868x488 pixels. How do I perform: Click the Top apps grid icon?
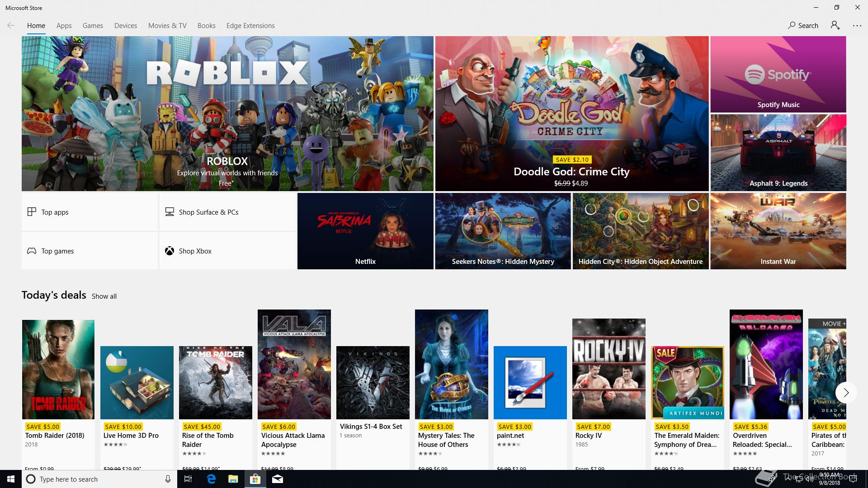(x=32, y=212)
